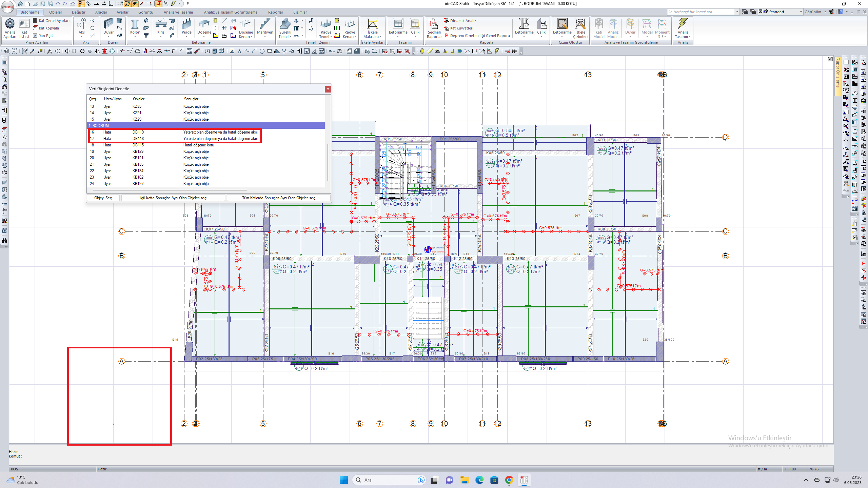Redo the last undone action
The width and height of the screenshot is (868, 488).
tap(65, 4)
